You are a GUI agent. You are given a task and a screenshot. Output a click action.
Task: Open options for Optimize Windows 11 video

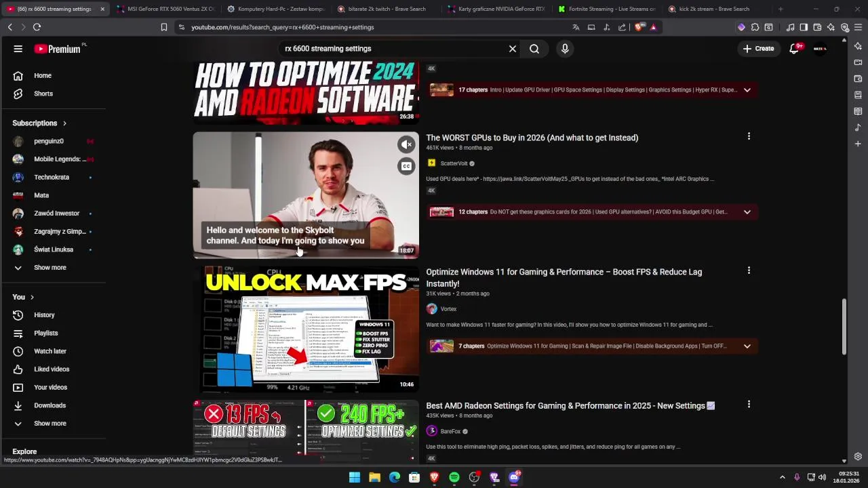[749, 270]
